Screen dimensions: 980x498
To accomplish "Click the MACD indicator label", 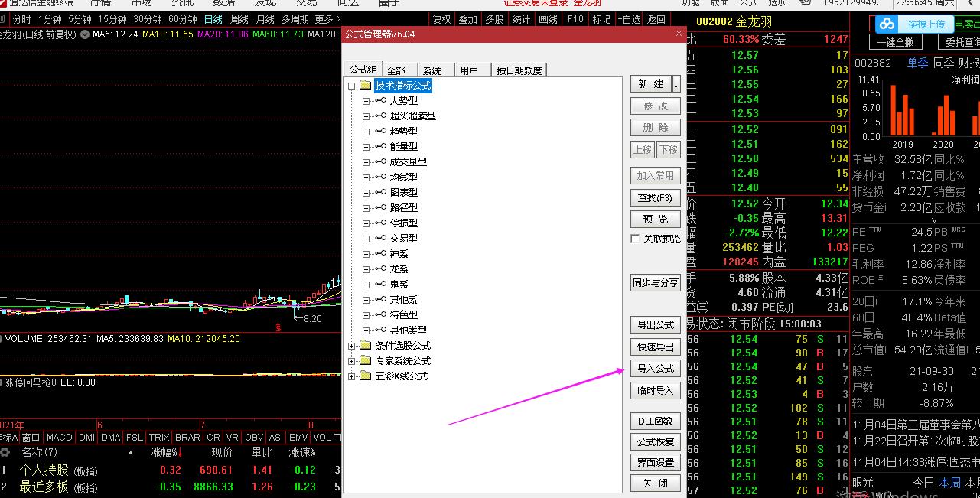I will (x=59, y=438).
